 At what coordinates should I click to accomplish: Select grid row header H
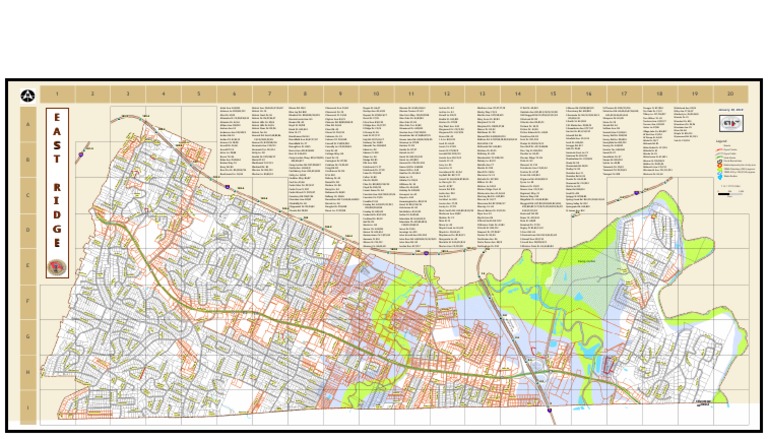tap(28, 372)
